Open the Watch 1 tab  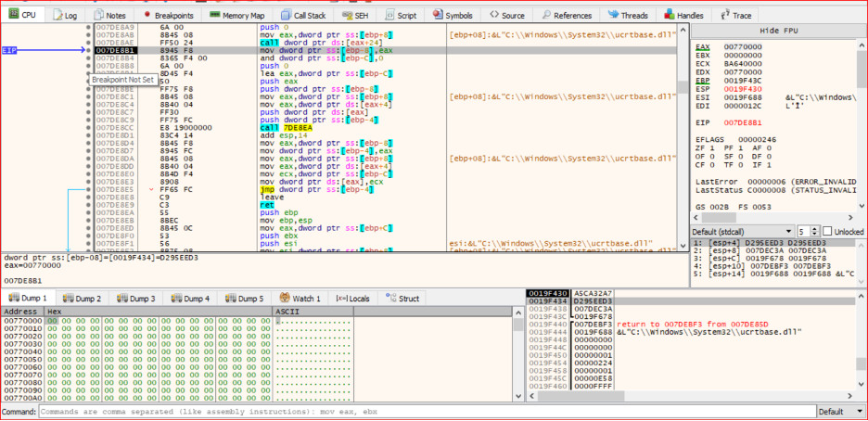(x=300, y=299)
